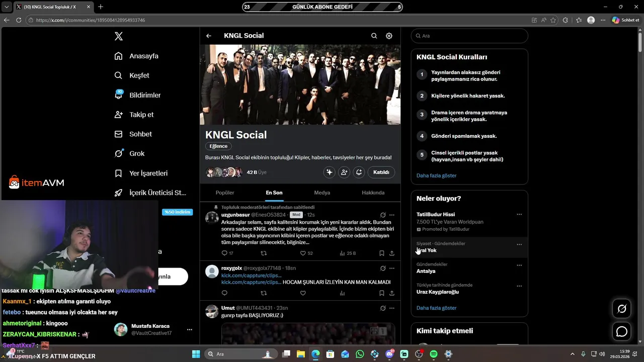The image size is (644, 362).
Task: Open account menu dots beside Mustafa Karaca
Action: point(190,329)
